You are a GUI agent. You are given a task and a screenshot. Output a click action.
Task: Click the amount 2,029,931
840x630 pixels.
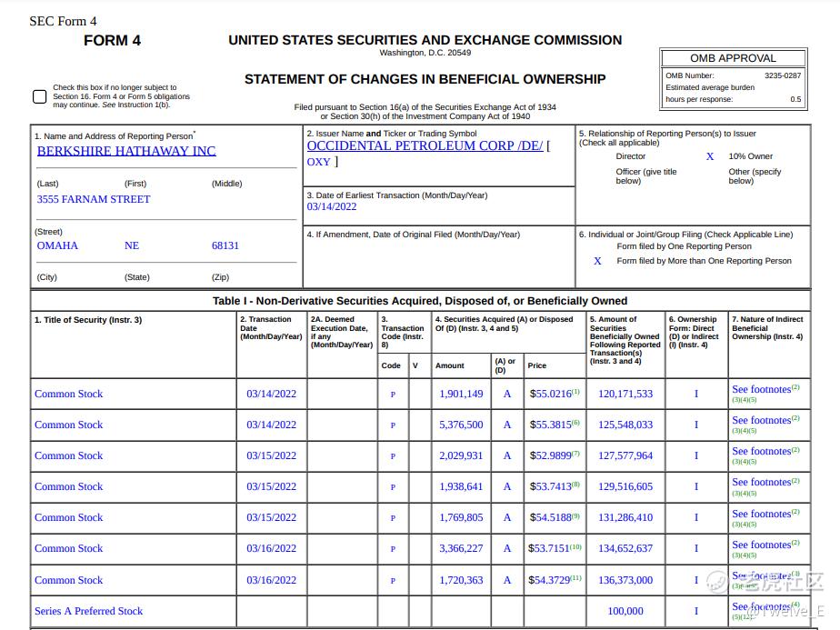(x=461, y=455)
